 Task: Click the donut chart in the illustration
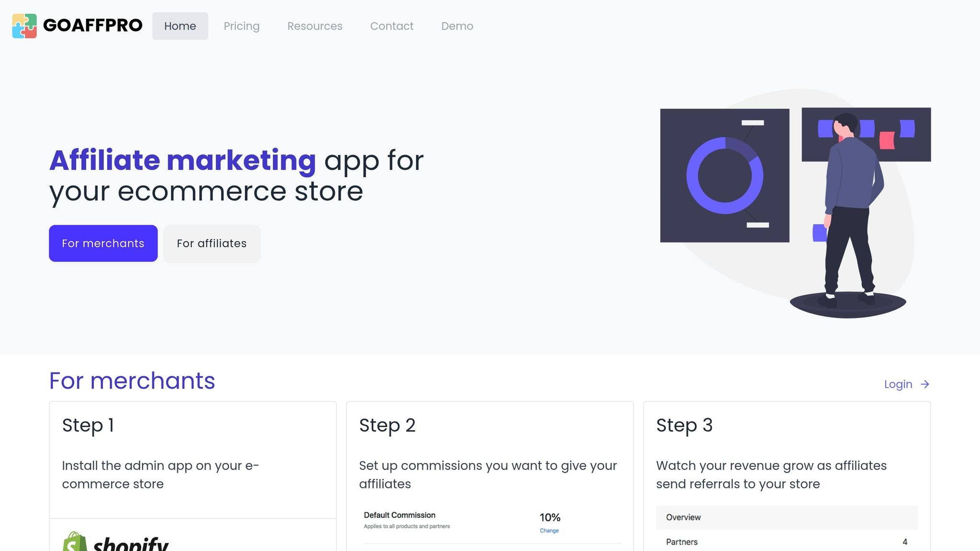point(724,176)
